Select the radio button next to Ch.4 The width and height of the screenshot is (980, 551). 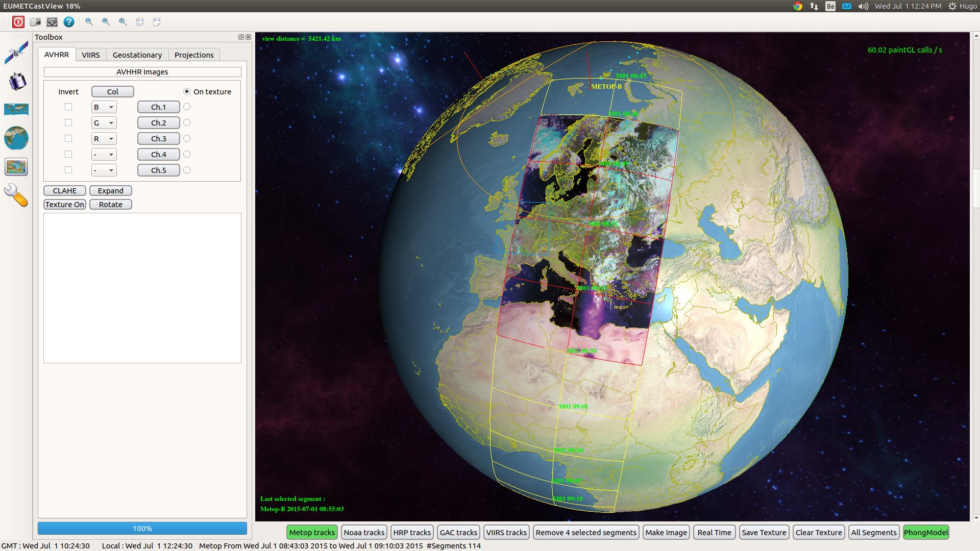tap(187, 154)
